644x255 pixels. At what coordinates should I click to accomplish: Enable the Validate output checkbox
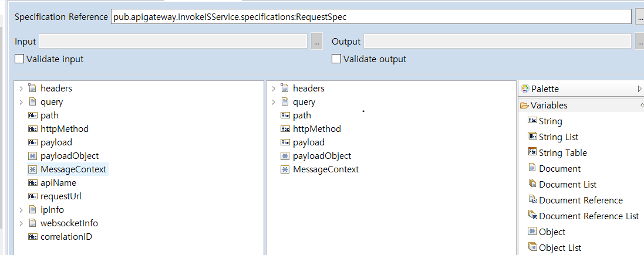click(x=336, y=59)
